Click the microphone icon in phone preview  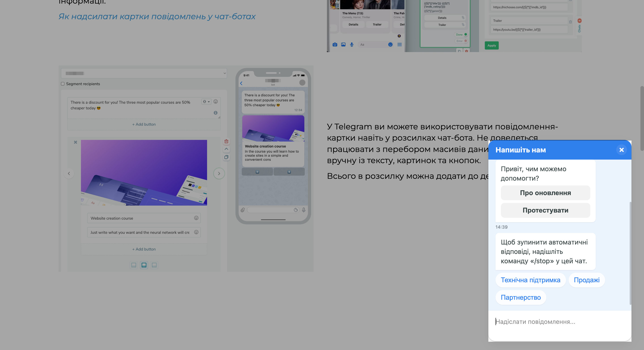[x=303, y=210]
